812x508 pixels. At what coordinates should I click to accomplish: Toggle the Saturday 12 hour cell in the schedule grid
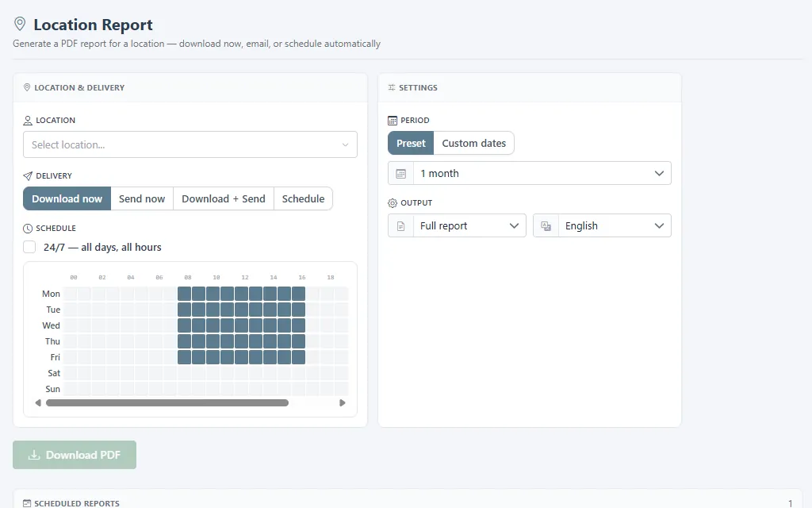coord(241,373)
